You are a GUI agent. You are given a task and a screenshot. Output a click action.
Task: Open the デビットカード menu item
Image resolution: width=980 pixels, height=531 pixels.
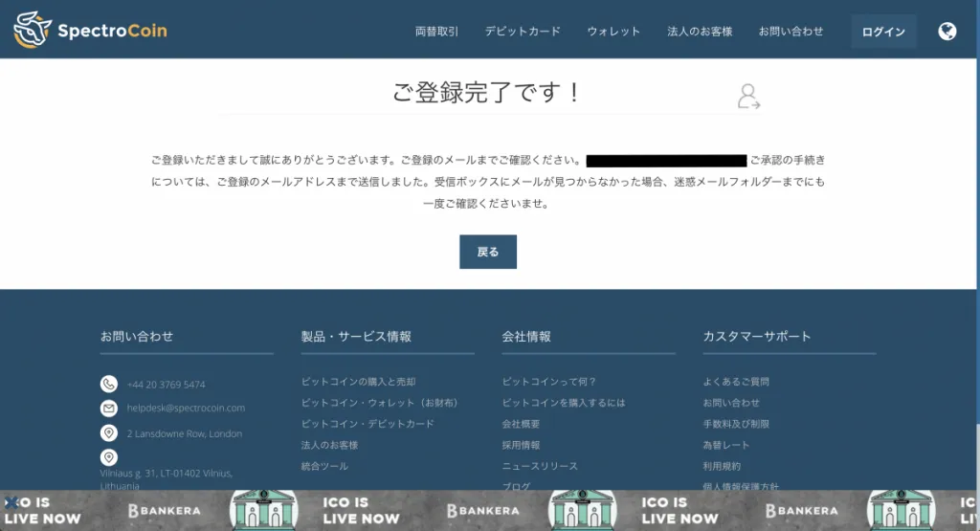(523, 32)
